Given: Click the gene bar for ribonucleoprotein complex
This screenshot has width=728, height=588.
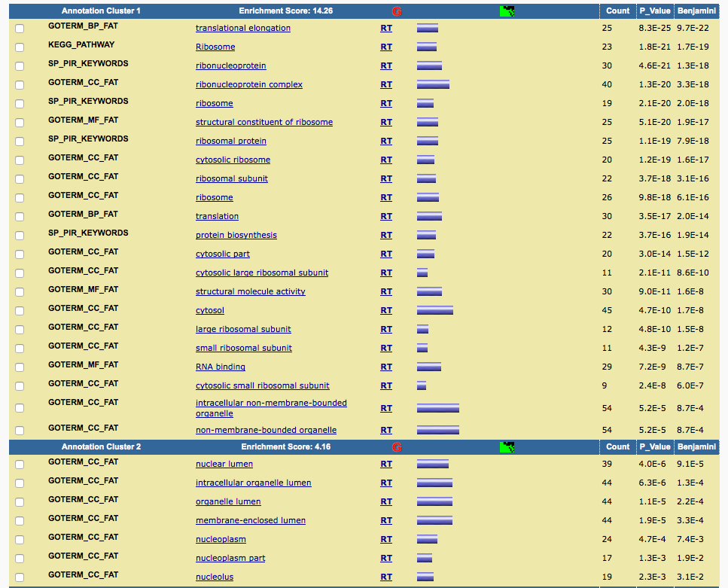Looking at the screenshot, I should pos(433,84).
